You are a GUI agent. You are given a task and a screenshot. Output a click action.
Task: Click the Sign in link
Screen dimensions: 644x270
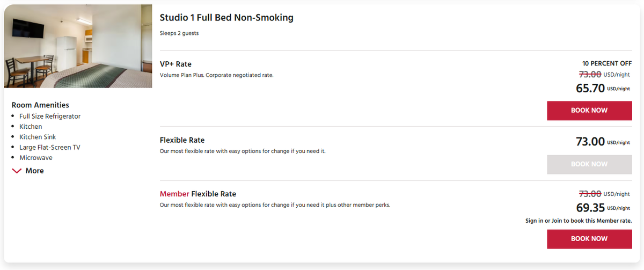534,221
